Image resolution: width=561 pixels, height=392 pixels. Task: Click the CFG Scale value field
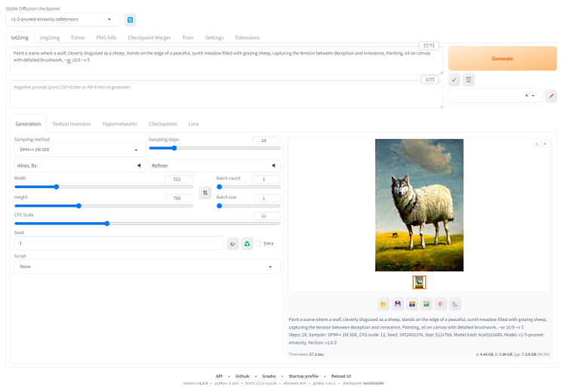(x=267, y=216)
